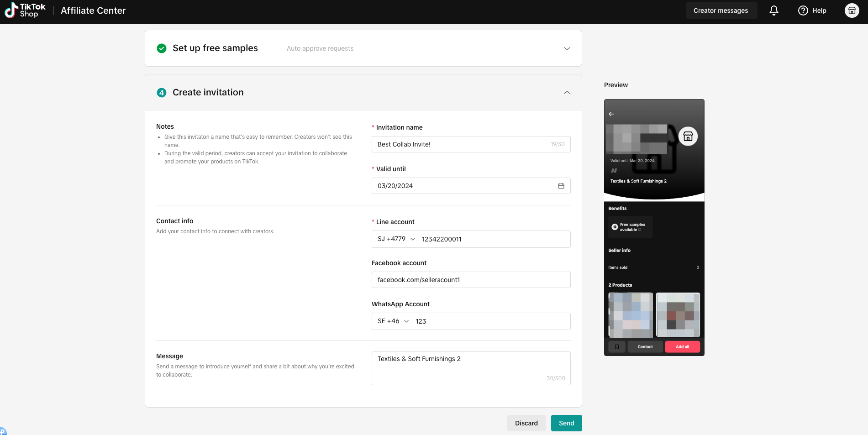Open the Line account SJ +4779 country dropdown
The width and height of the screenshot is (868, 435).
(396, 239)
